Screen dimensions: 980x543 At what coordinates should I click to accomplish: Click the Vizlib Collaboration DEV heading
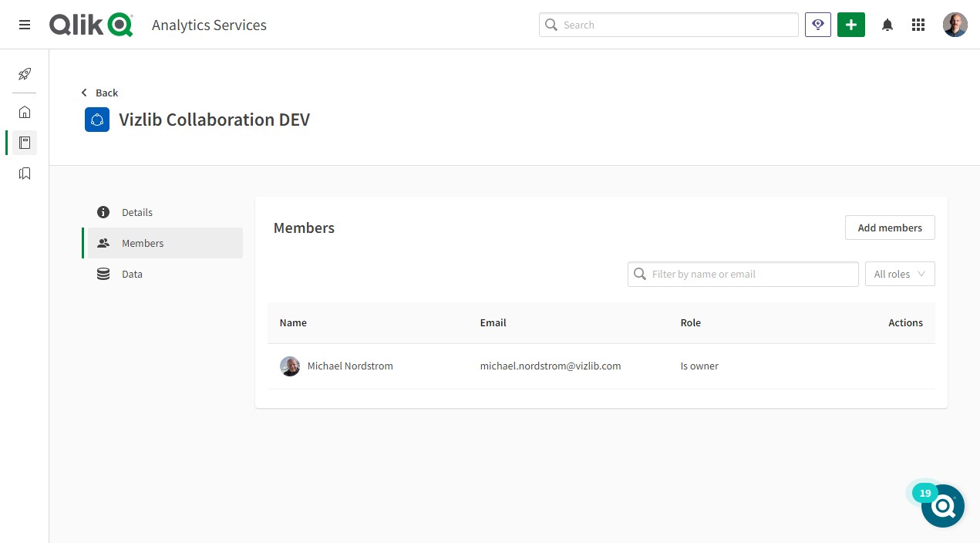[x=214, y=120]
